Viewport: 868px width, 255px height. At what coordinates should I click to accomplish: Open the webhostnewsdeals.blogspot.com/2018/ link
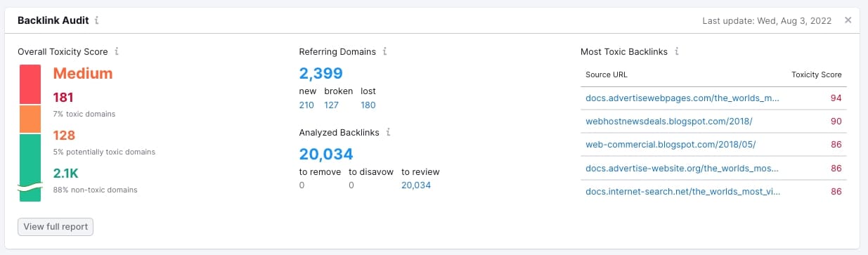tap(669, 121)
